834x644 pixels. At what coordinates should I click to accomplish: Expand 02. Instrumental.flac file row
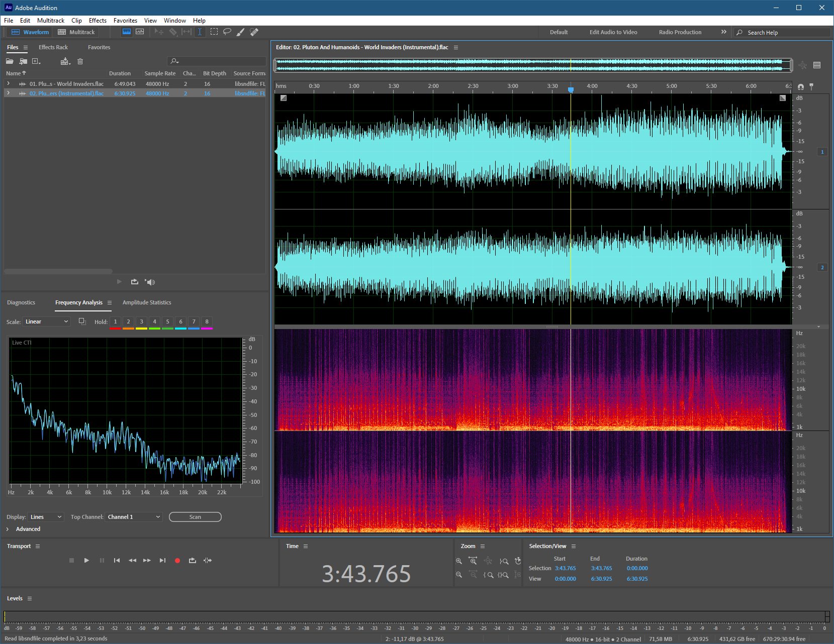click(x=8, y=93)
